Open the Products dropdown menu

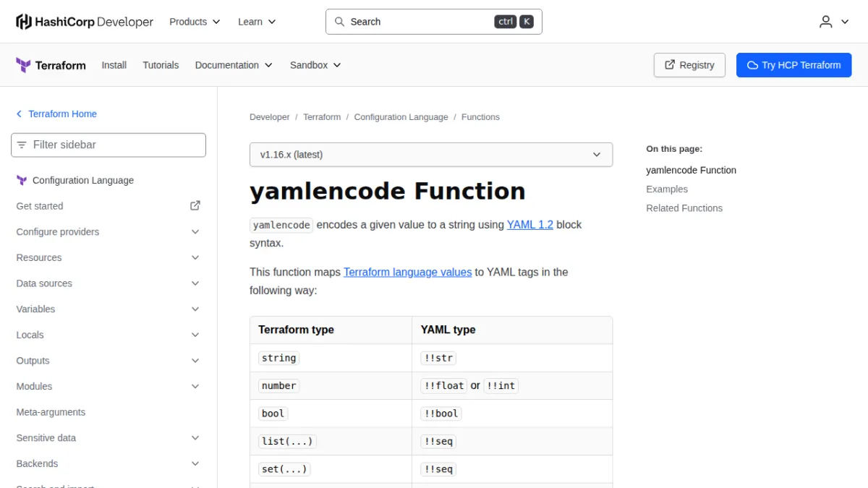point(195,22)
